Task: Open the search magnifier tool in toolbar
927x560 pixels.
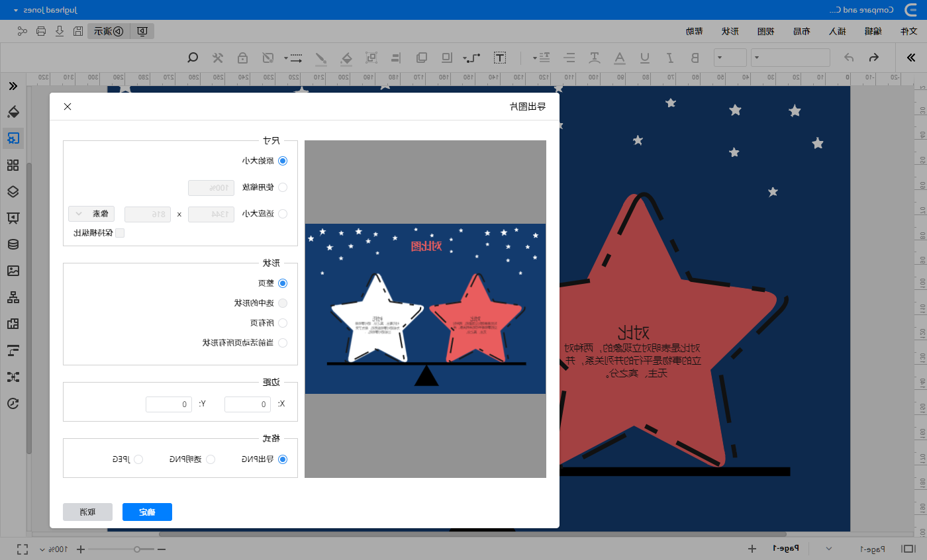Action: 193,58
